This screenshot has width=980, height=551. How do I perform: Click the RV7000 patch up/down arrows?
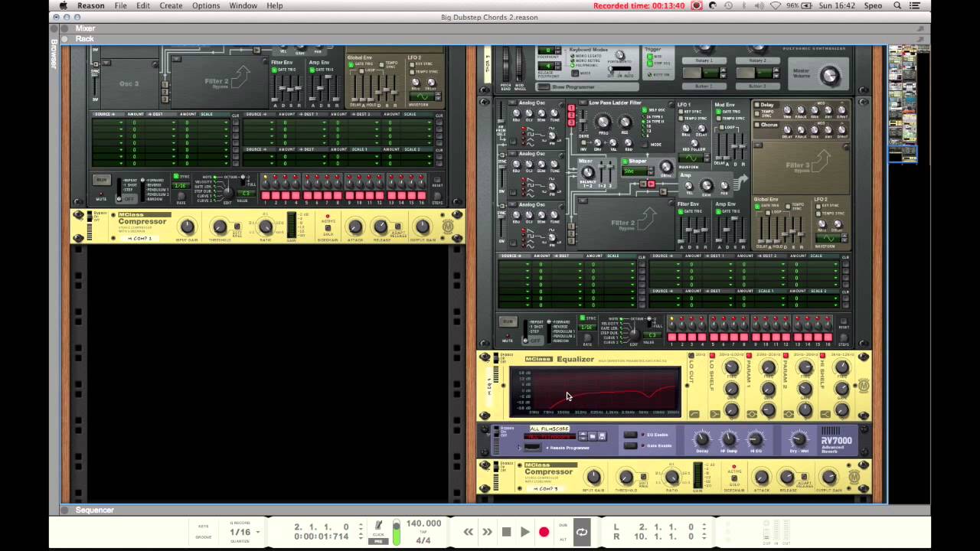pyautogui.click(x=583, y=436)
